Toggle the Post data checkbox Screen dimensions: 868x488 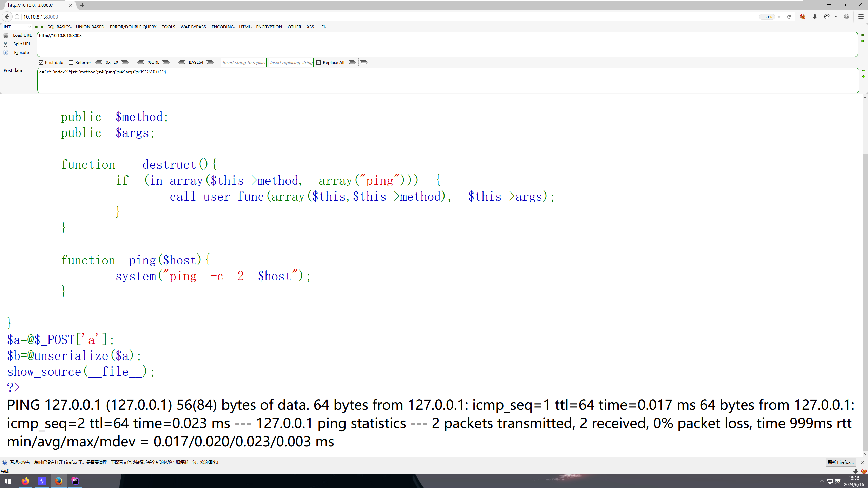tap(41, 63)
